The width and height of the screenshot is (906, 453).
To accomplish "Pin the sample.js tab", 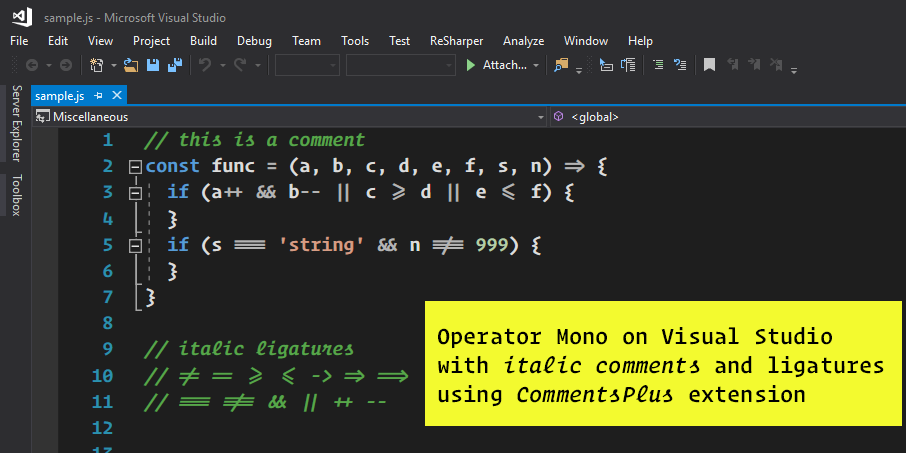I will tap(99, 95).
